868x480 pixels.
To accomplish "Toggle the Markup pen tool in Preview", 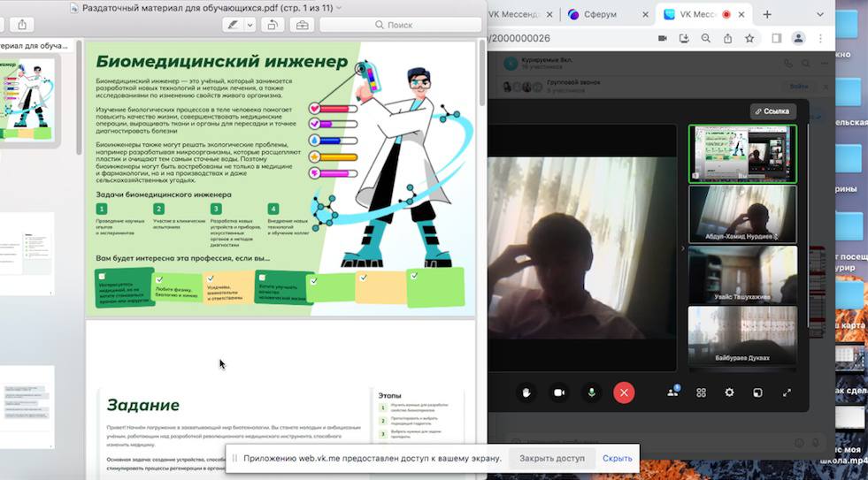I will 233,25.
